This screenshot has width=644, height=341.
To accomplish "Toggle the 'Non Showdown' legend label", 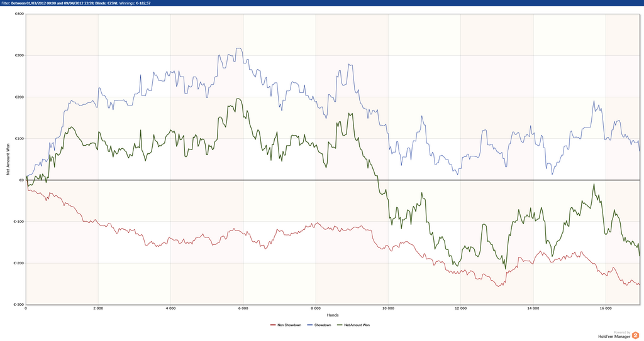I will coord(289,325).
